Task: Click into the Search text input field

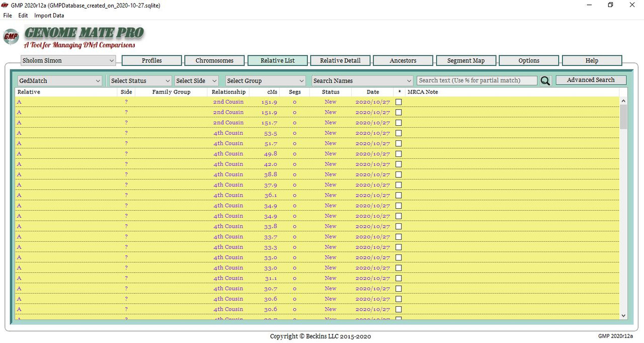Action: pyautogui.click(x=477, y=80)
